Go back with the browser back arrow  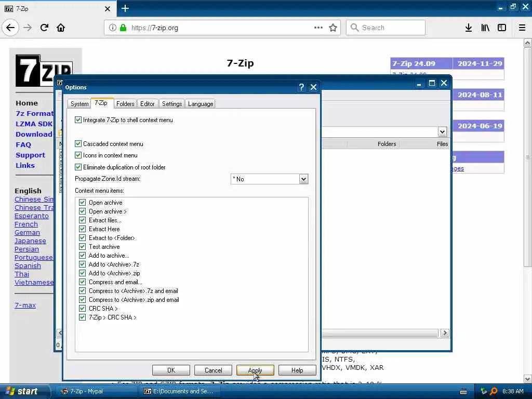click(x=10, y=28)
